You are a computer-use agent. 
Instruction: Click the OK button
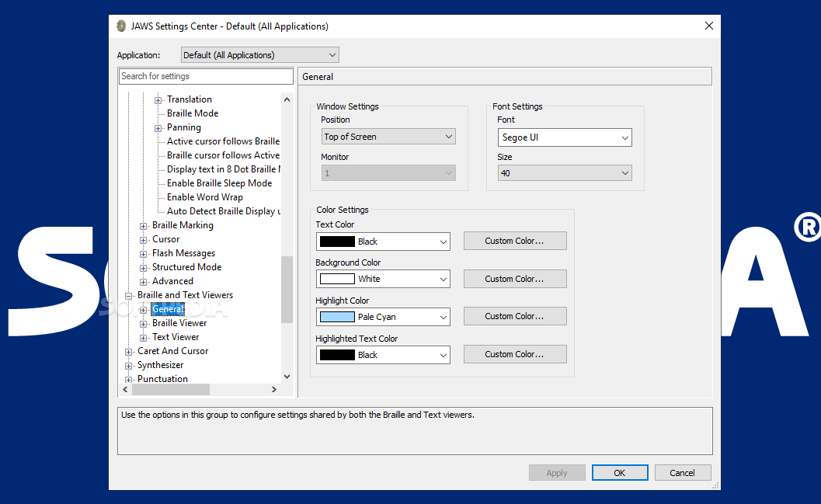pyautogui.click(x=620, y=473)
